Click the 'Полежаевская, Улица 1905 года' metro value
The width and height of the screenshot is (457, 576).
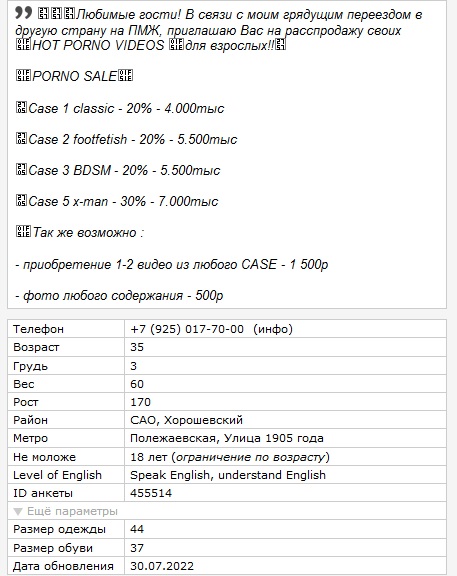[227, 438]
